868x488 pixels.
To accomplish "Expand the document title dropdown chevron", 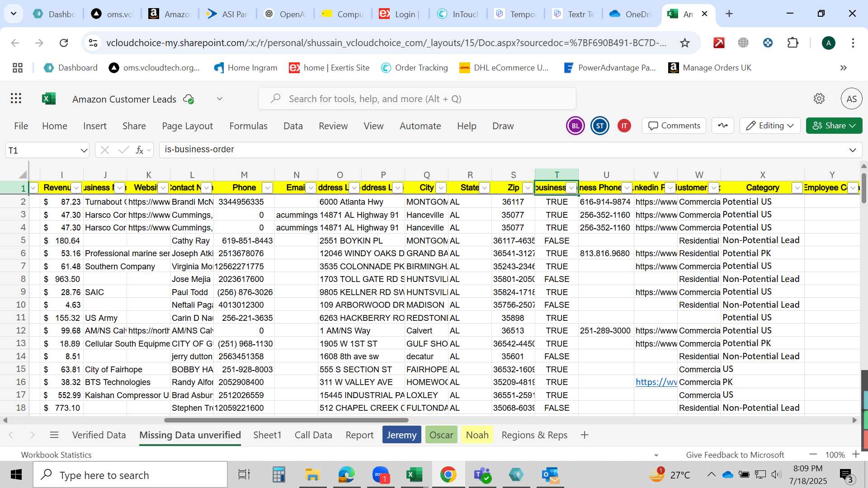I will point(220,99).
